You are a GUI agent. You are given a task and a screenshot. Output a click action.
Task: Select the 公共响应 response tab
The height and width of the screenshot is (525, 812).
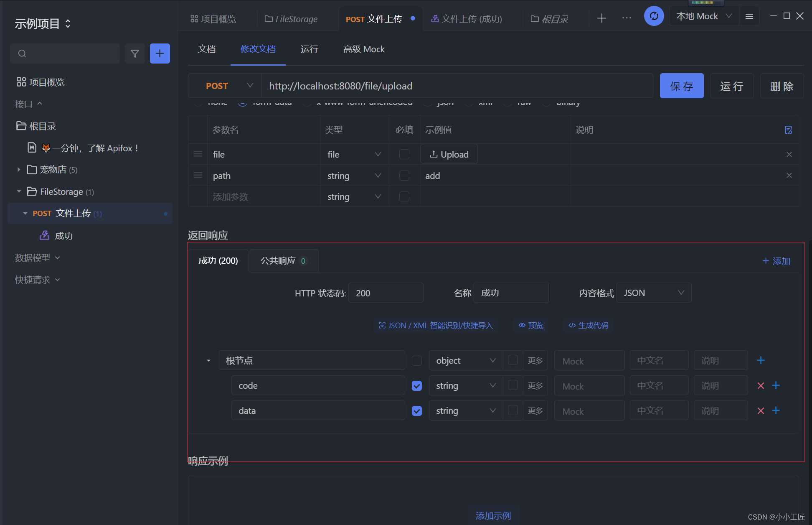click(x=284, y=261)
